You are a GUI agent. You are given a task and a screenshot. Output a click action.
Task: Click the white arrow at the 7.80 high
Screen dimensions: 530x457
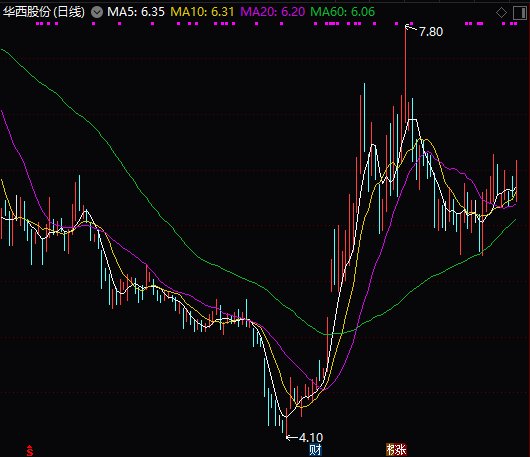[x=411, y=28]
